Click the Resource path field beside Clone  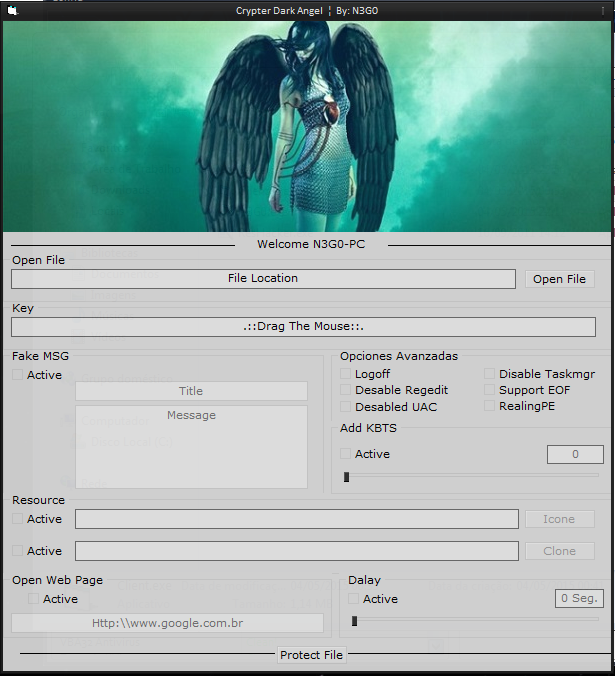[297, 551]
